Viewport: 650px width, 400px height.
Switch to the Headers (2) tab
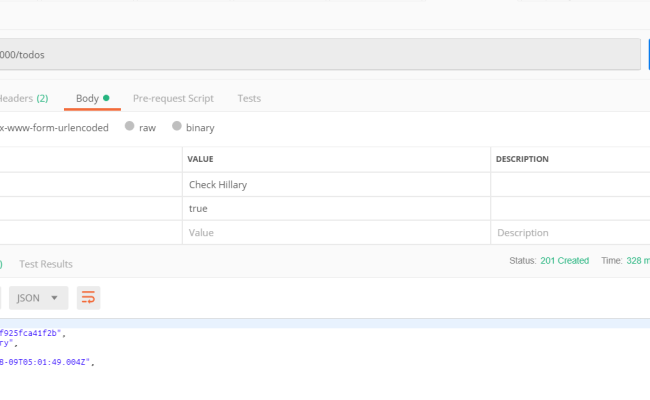[x=24, y=98]
